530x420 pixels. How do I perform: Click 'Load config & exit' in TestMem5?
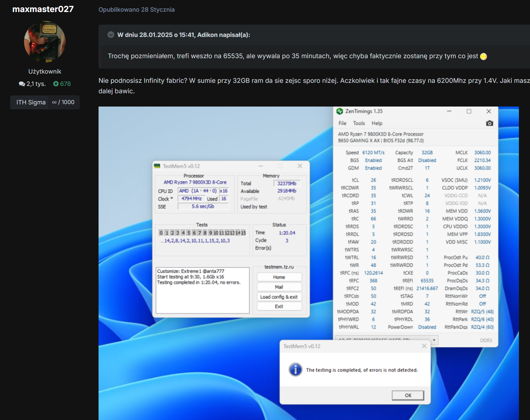pyautogui.click(x=279, y=297)
